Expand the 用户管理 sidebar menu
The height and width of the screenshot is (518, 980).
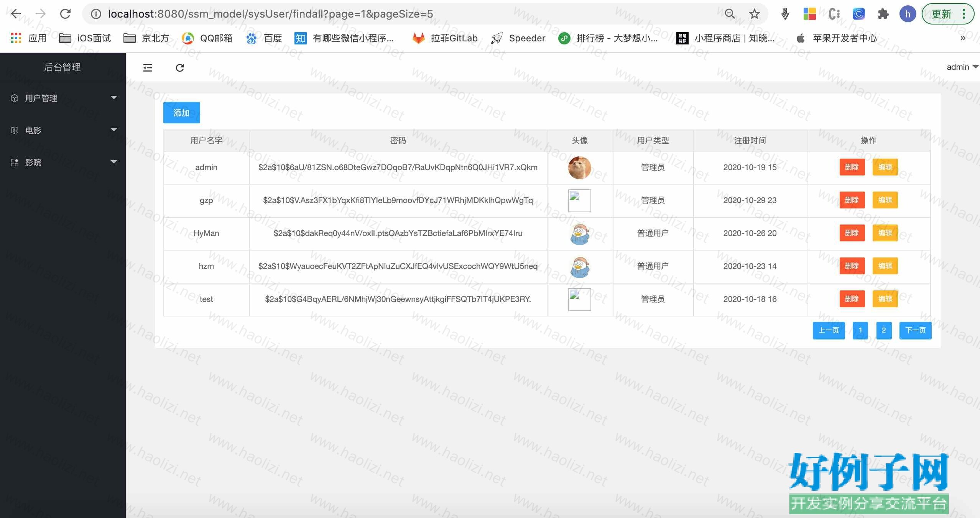(62, 98)
